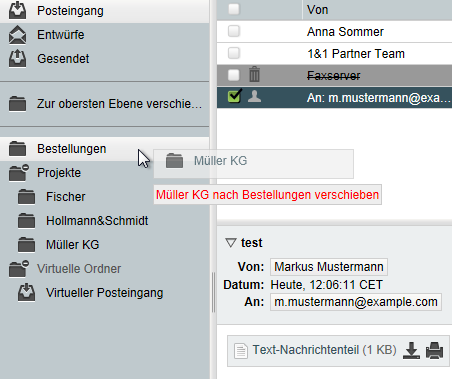Screen dimensions: 452x379
Task: Download the Text-Nachrichtenteil attachment
Action: [411, 351]
